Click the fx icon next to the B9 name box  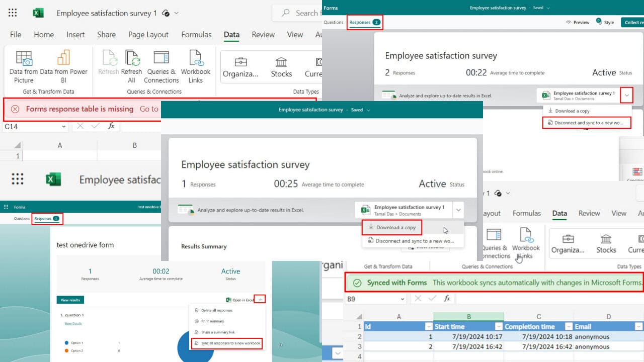click(x=447, y=299)
